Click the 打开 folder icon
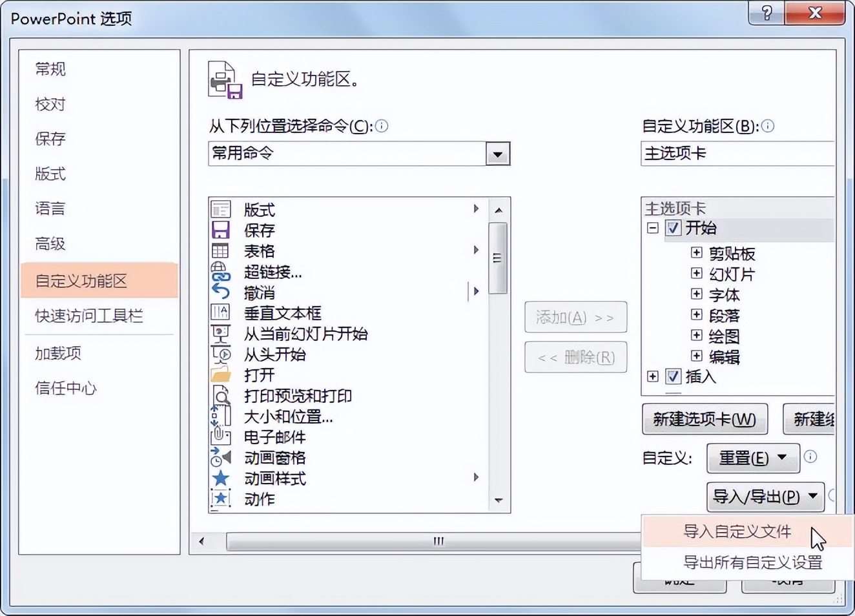Viewport: 855px width, 616px height. (221, 375)
